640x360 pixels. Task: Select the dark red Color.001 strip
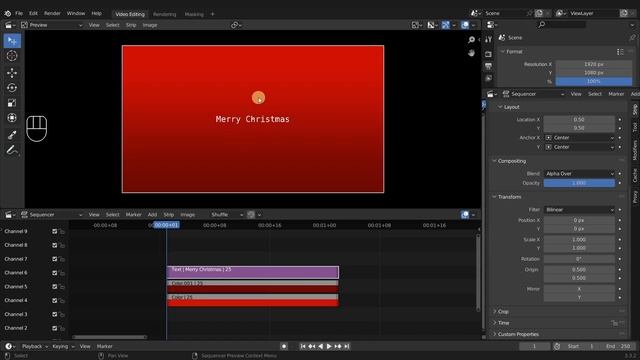coord(253,287)
